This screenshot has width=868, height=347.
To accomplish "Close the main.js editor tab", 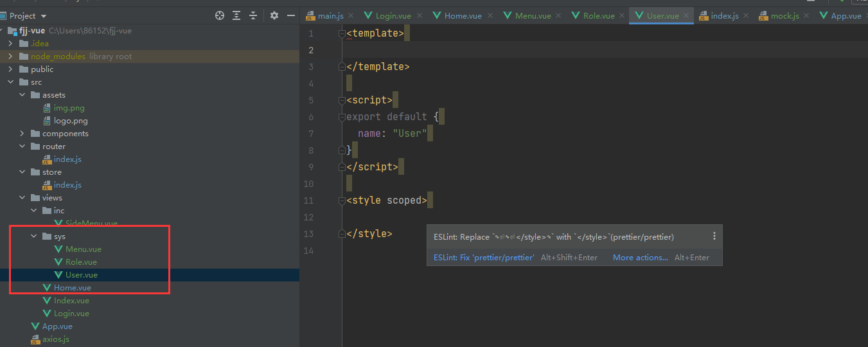I will (x=351, y=16).
